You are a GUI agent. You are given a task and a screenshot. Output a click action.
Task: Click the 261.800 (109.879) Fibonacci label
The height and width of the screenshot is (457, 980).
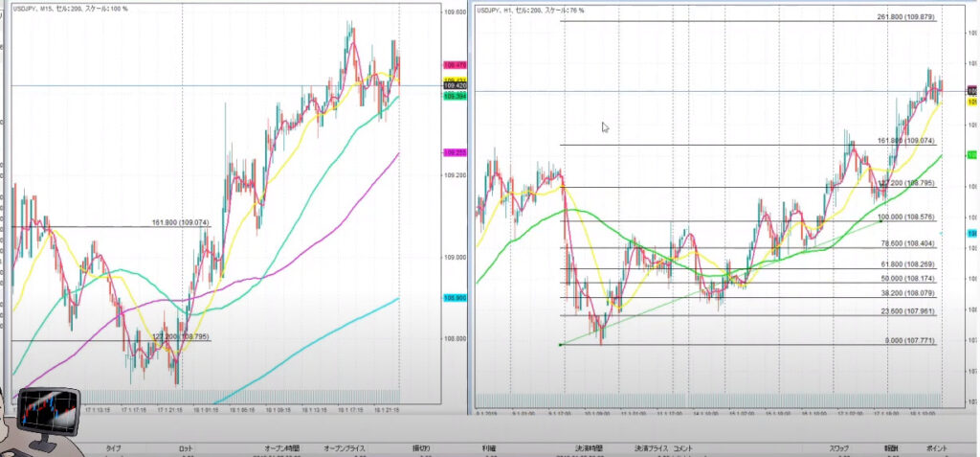click(x=906, y=17)
